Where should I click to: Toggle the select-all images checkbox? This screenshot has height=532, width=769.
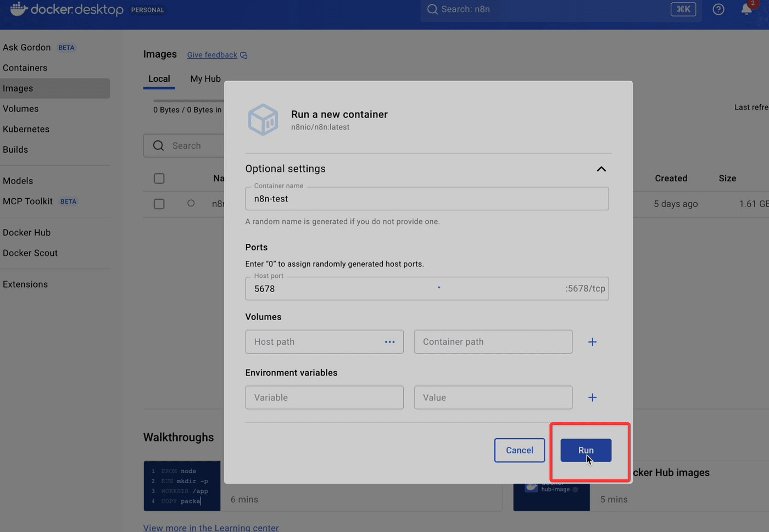tap(159, 178)
